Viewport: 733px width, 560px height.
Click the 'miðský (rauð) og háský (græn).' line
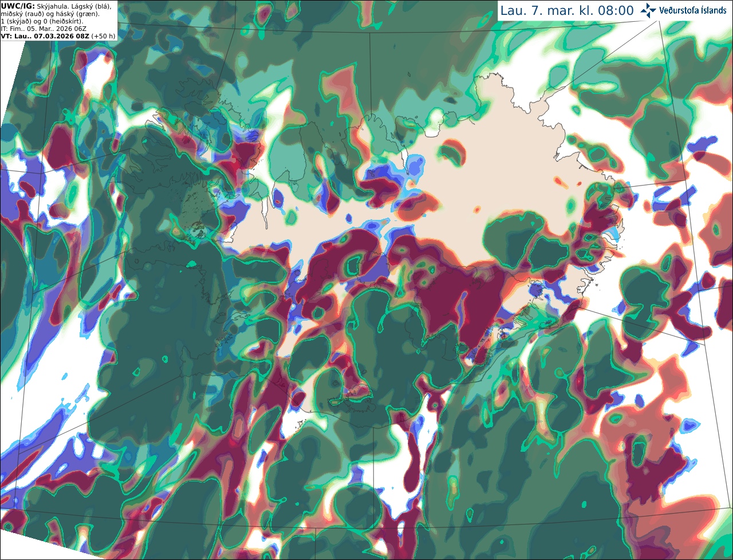[x=50, y=14]
